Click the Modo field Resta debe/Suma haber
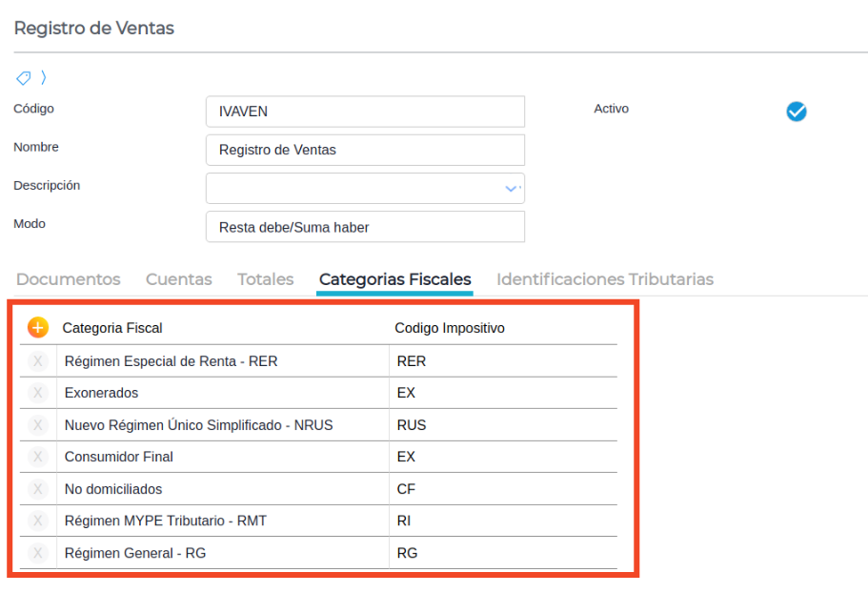 pyautogui.click(x=365, y=227)
